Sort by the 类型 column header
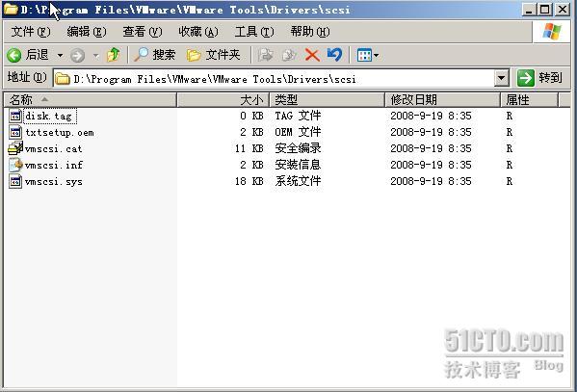 [x=328, y=100]
